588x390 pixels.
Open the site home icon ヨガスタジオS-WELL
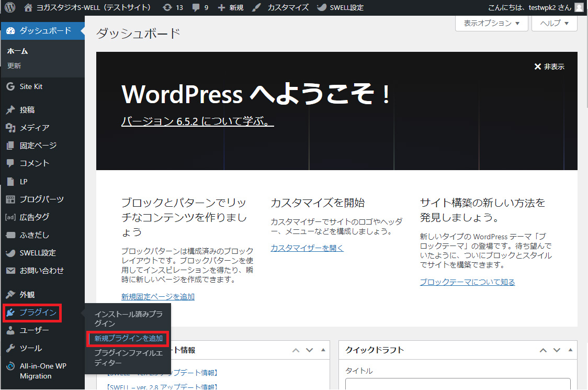point(28,7)
